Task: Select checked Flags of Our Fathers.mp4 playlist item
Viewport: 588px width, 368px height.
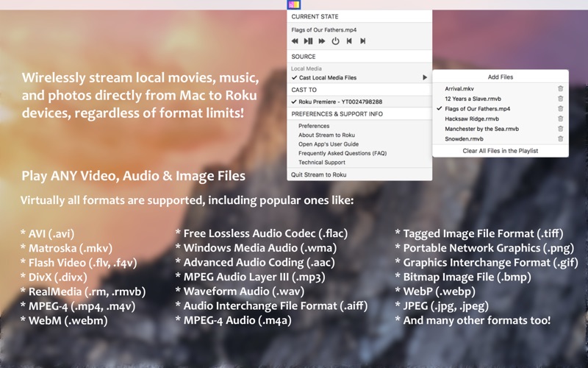Action: (x=477, y=109)
